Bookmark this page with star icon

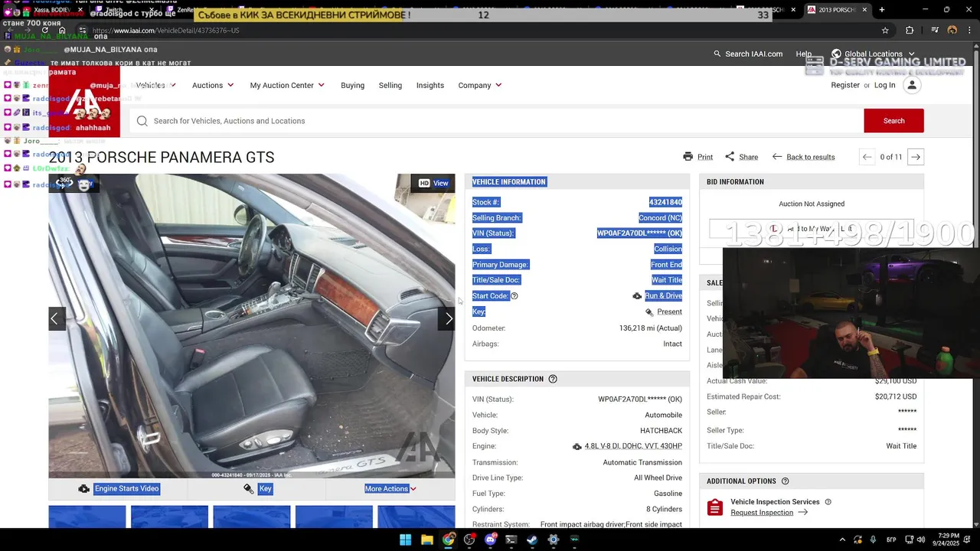(885, 31)
